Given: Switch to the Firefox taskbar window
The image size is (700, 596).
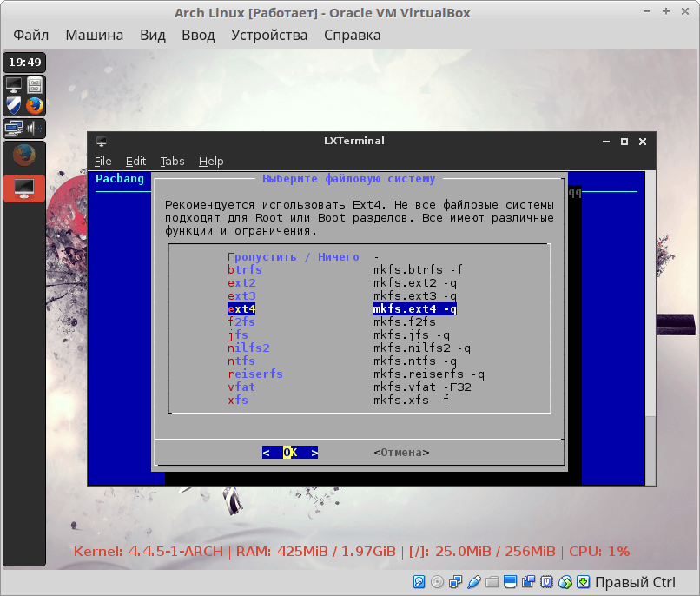Looking at the screenshot, I should pyautogui.click(x=24, y=156).
